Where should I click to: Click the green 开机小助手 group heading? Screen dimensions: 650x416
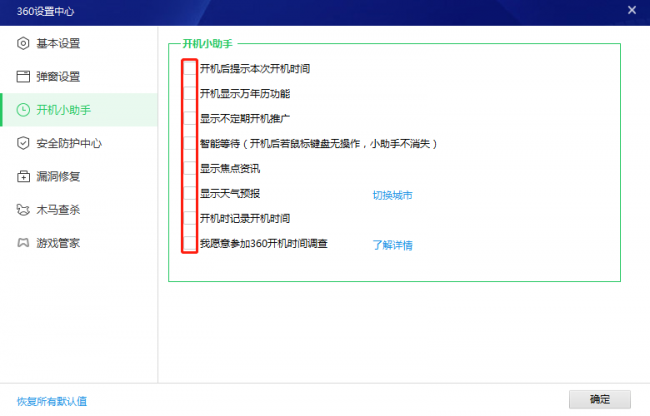[207, 44]
